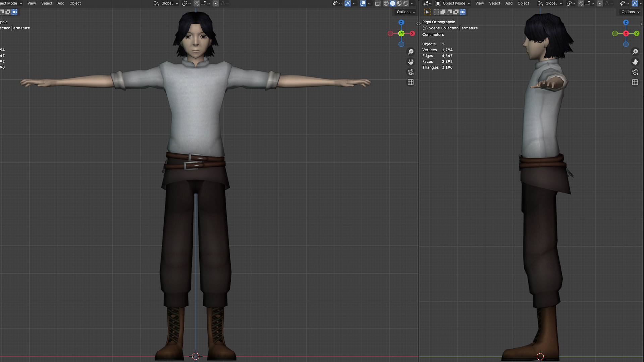
Task: Open the Add menu in left viewport
Action: (61, 3)
